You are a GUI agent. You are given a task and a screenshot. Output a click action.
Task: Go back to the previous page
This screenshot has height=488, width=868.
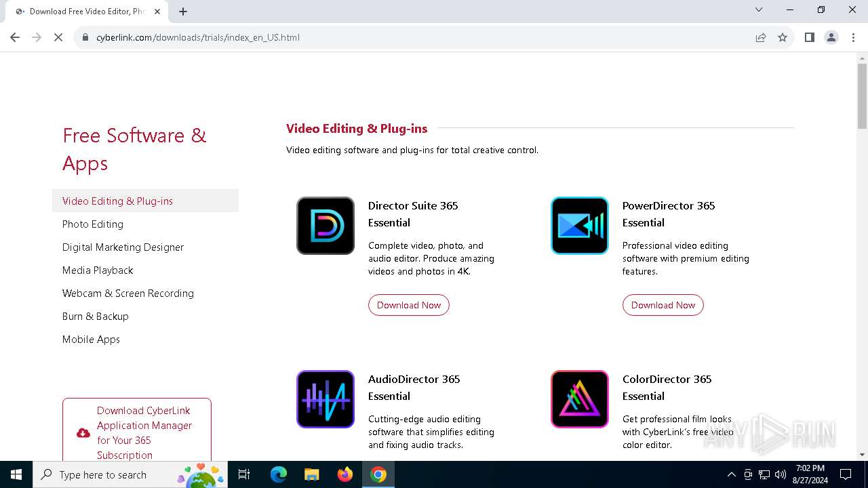pos(15,37)
